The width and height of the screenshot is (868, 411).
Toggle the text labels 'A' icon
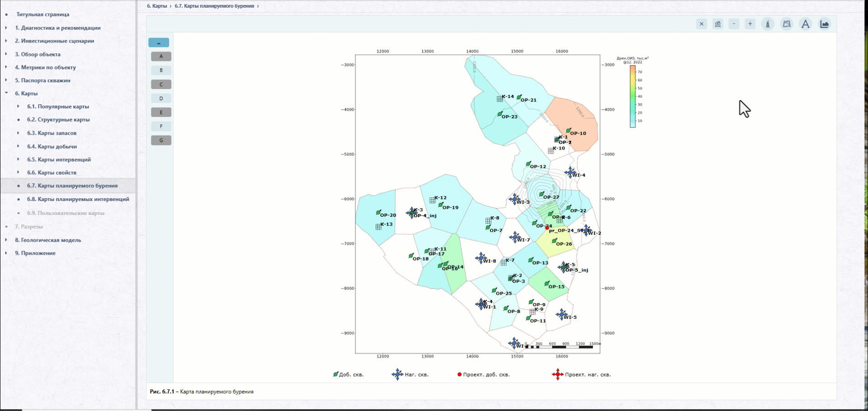point(806,24)
